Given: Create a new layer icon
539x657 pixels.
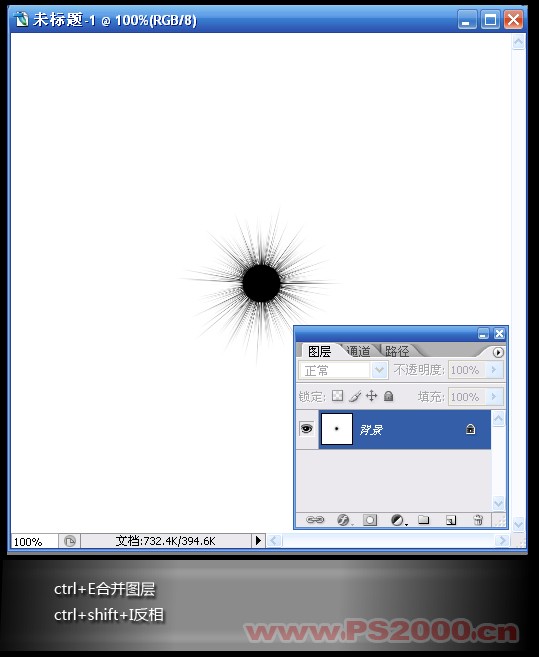Looking at the screenshot, I should click(451, 520).
